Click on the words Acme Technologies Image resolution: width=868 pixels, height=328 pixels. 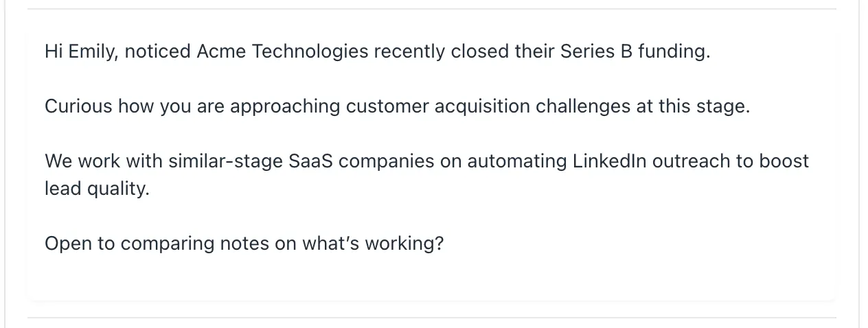[282, 51]
